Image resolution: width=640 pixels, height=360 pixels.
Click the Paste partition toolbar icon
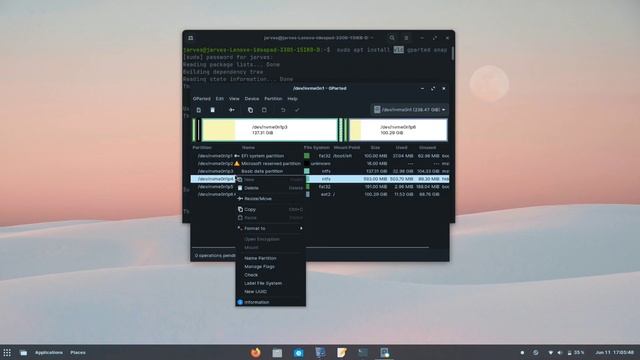click(264, 110)
